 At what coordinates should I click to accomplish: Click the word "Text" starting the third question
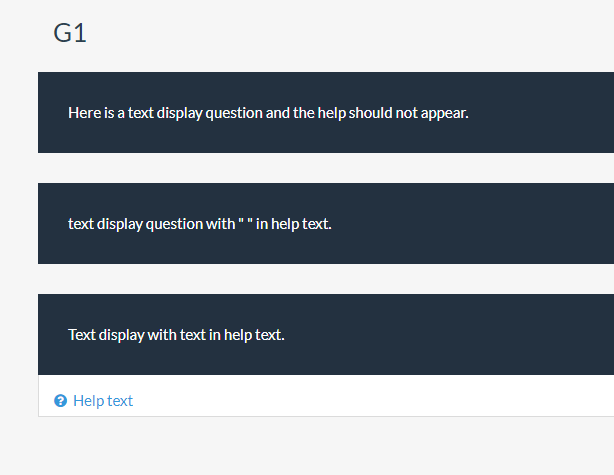82,334
